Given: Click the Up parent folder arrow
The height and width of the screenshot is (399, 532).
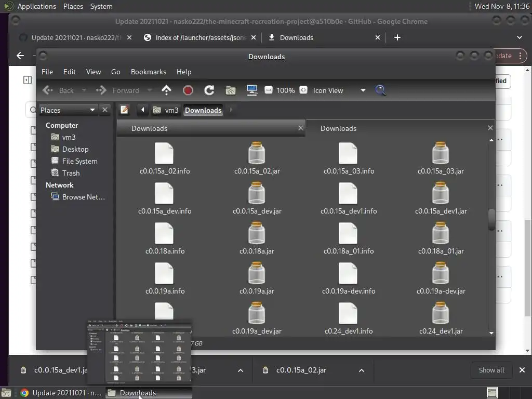Looking at the screenshot, I should 166,90.
